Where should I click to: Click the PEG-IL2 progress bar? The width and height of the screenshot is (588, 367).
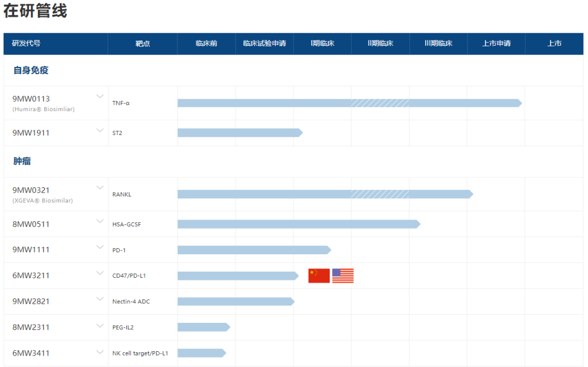click(204, 327)
